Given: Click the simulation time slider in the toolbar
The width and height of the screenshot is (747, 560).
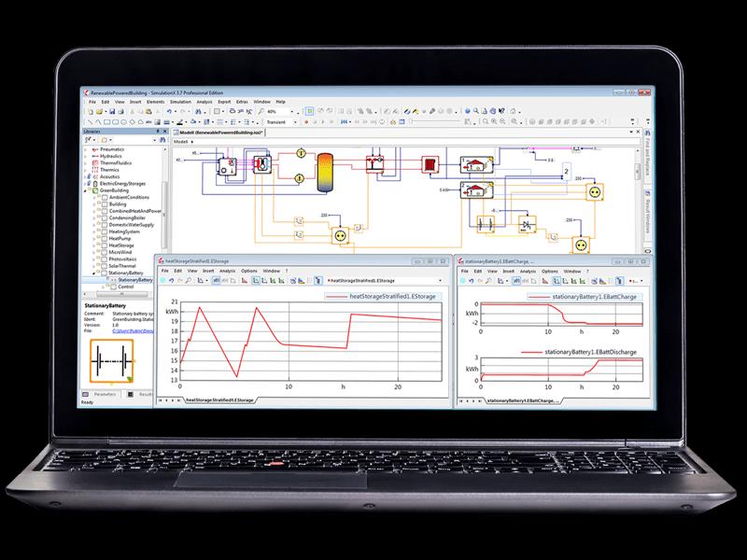Looking at the screenshot, I should pyautogui.click(x=433, y=122).
